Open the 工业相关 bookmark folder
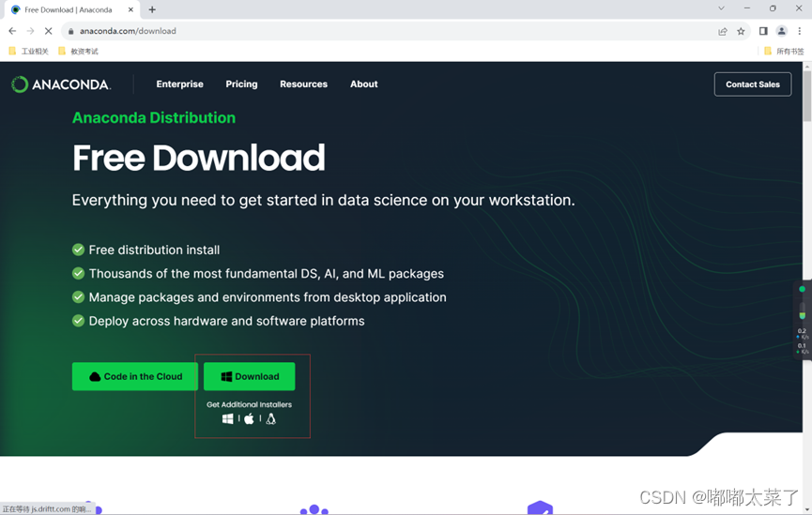812x515 pixels. pyautogui.click(x=28, y=51)
